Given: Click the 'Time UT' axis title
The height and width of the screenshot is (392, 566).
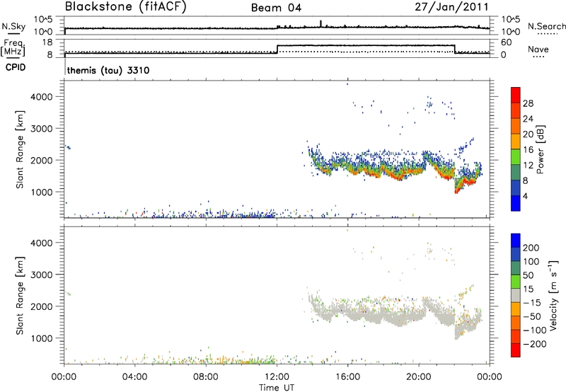Looking at the screenshot, I should 277,388.
